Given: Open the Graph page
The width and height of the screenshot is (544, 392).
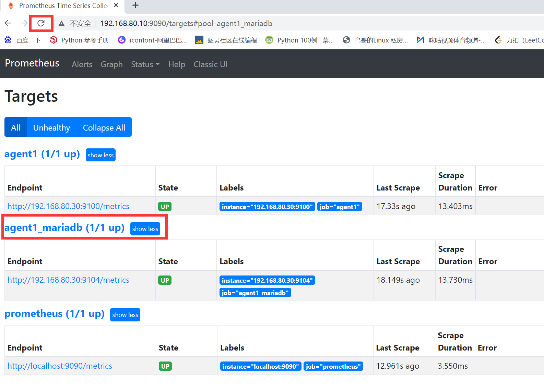Looking at the screenshot, I should (111, 64).
